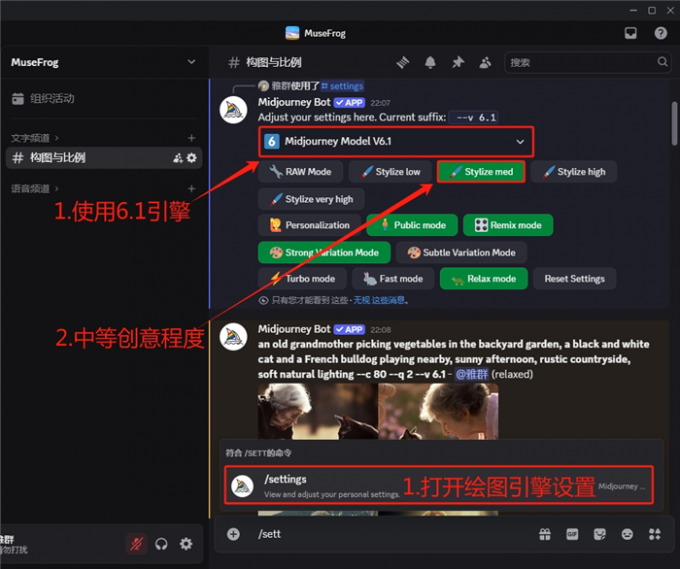The image size is (680, 569).
Task: Open channel edit gear icon
Action: tap(191, 158)
